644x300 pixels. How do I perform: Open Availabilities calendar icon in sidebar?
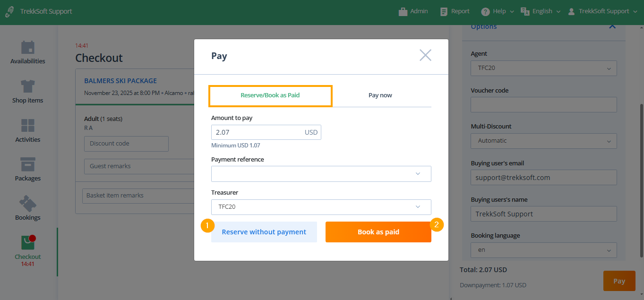(28, 48)
